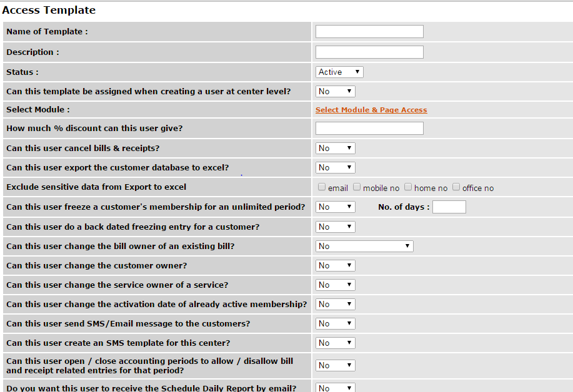Screen dimensions: 573x392
Task: Open freeze membership unlimited period dropdown
Action: (x=336, y=207)
